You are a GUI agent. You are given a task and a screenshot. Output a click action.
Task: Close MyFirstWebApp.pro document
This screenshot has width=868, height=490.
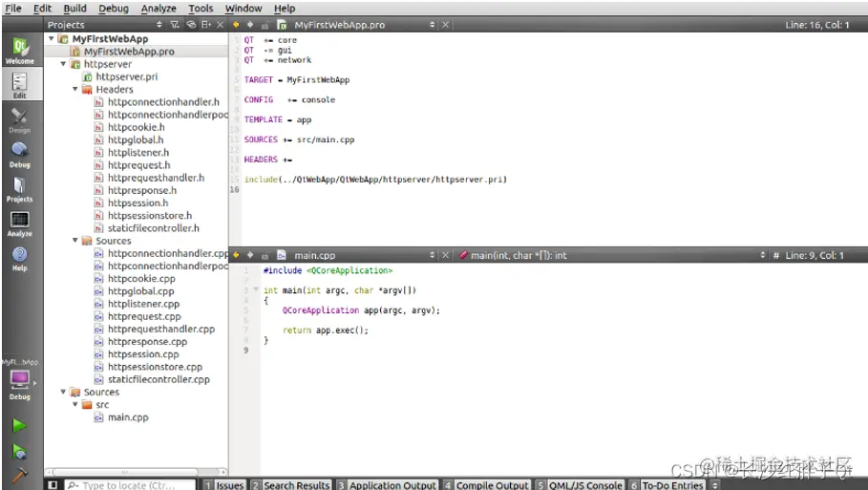(445, 25)
